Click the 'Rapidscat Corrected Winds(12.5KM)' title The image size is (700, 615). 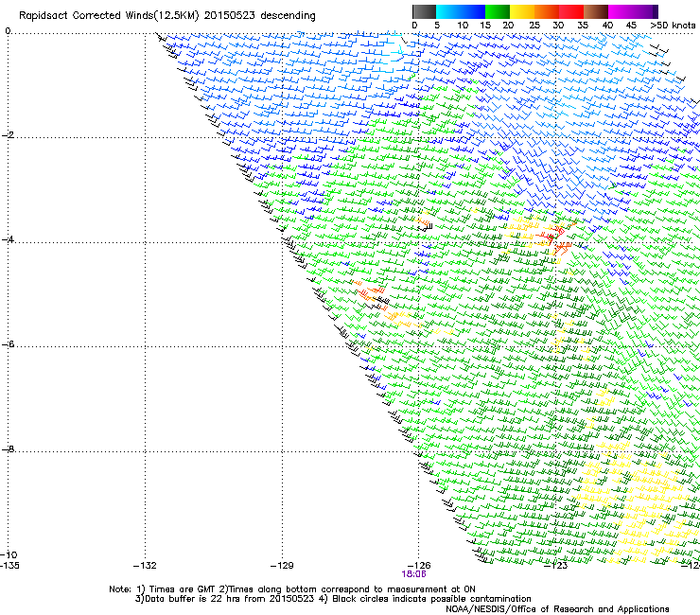tap(109, 16)
